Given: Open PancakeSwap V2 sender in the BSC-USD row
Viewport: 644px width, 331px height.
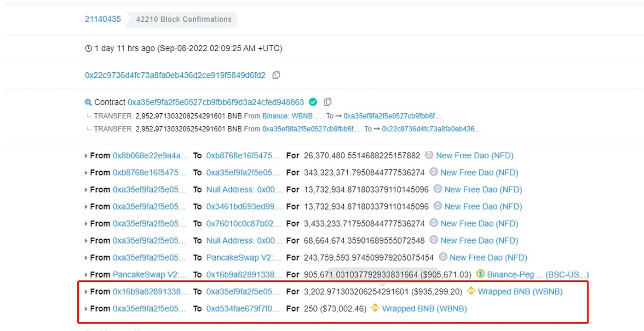Looking at the screenshot, I should coord(150,275).
